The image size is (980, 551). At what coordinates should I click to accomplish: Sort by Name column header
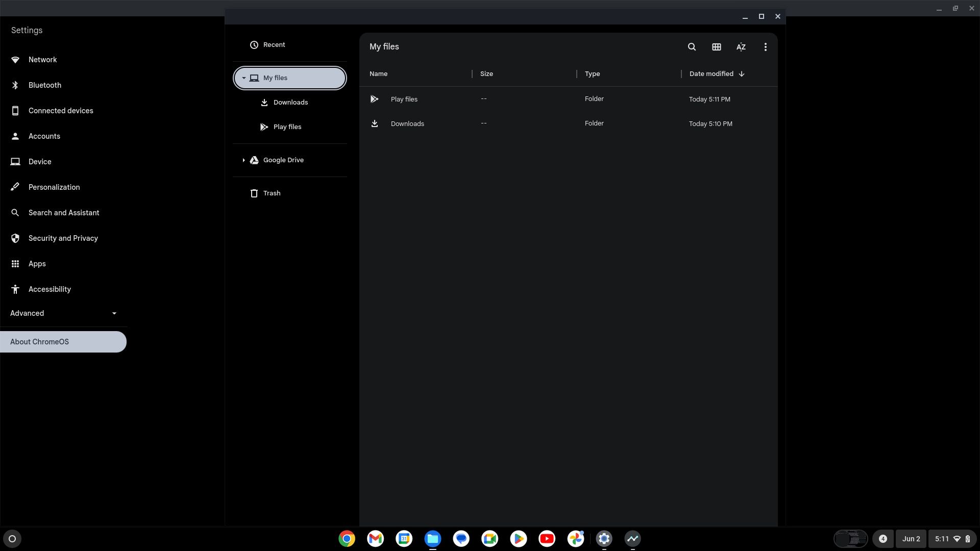coord(378,74)
